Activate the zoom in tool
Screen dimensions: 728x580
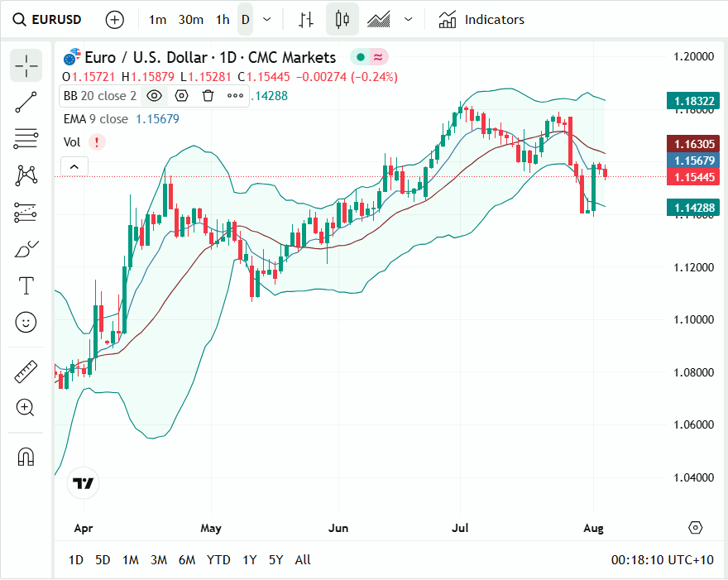(26, 407)
